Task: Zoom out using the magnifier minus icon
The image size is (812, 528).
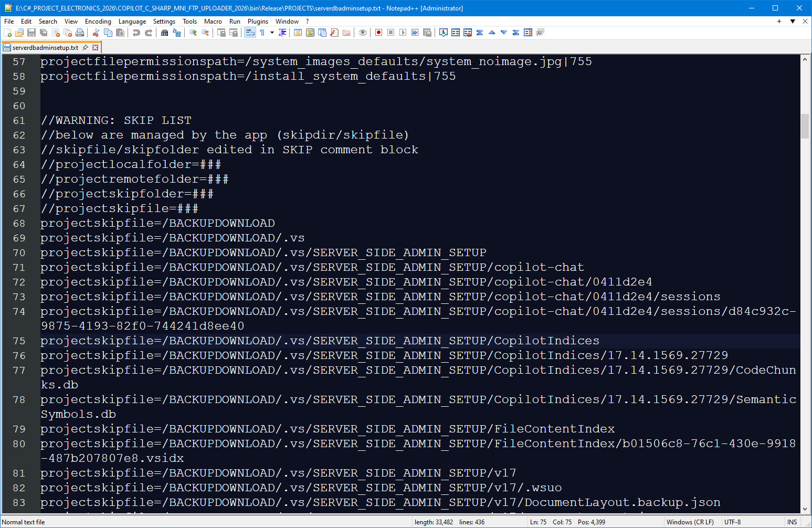Action: (205, 33)
